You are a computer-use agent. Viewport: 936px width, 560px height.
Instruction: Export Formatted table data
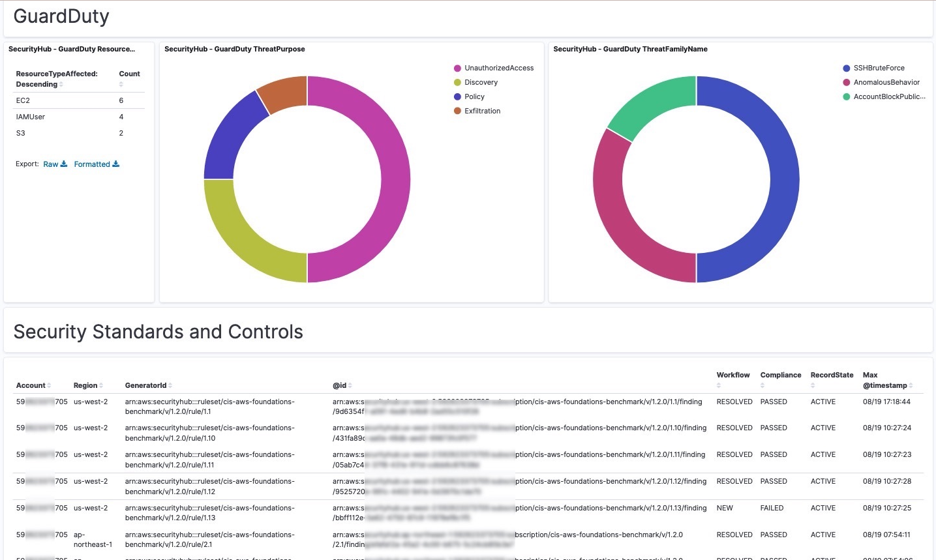click(97, 164)
